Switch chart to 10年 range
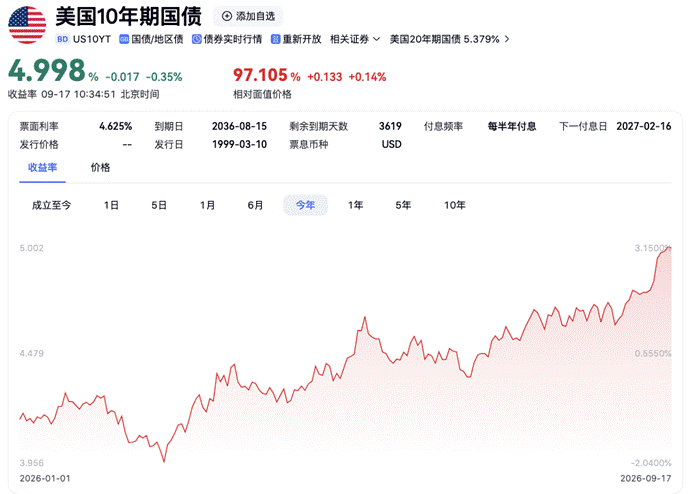 pos(455,205)
